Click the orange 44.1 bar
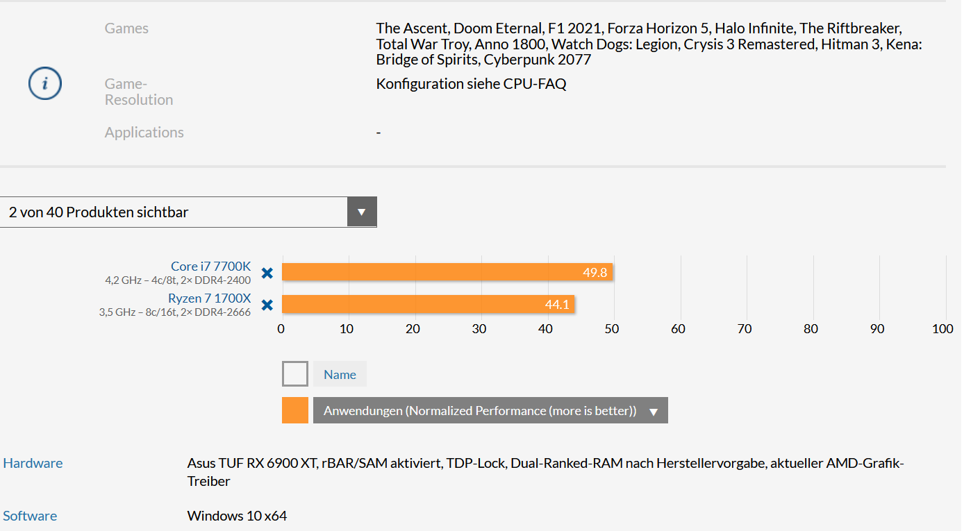The width and height of the screenshot is (980, 531). click(x=429, y=304)
